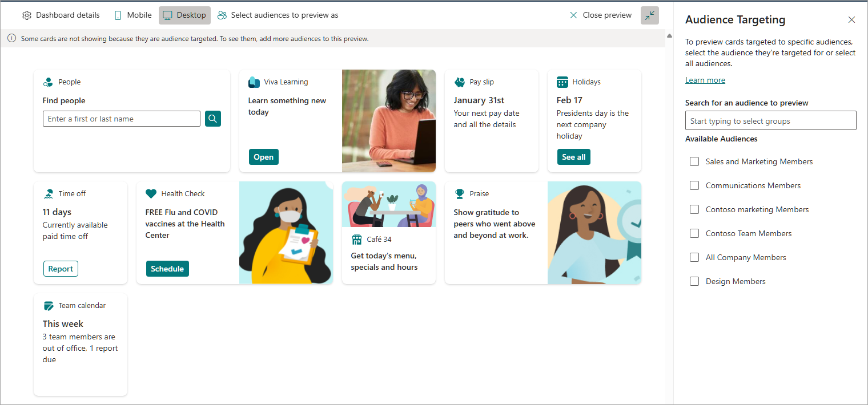Viewport: 868px width, 405px height.
Task: Enable the Communications Members audience checkbox
Action: [694, 185]
